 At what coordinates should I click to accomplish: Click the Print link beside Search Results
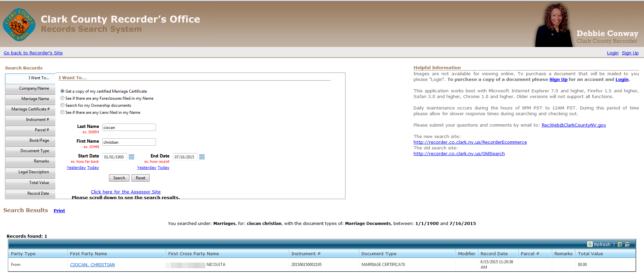59,211
